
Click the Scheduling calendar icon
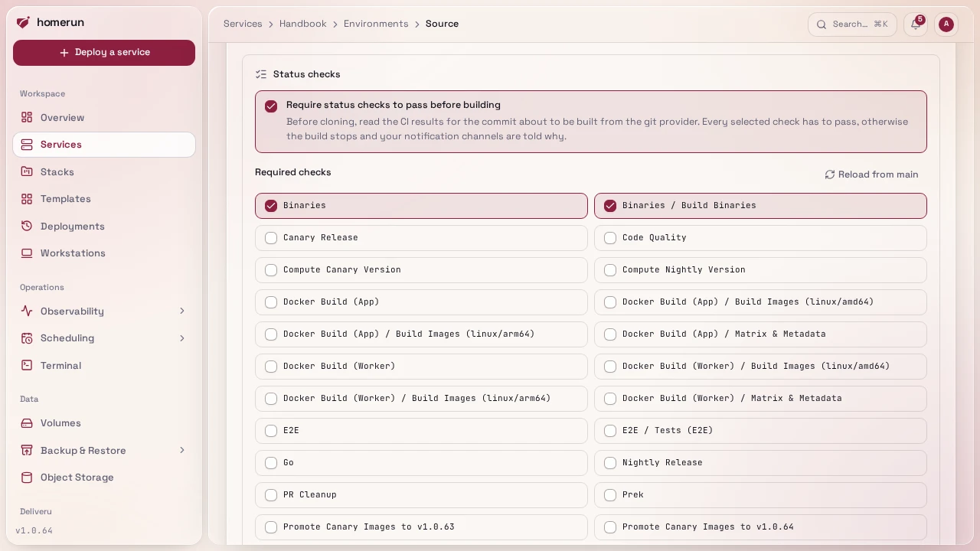coord(27,338)
